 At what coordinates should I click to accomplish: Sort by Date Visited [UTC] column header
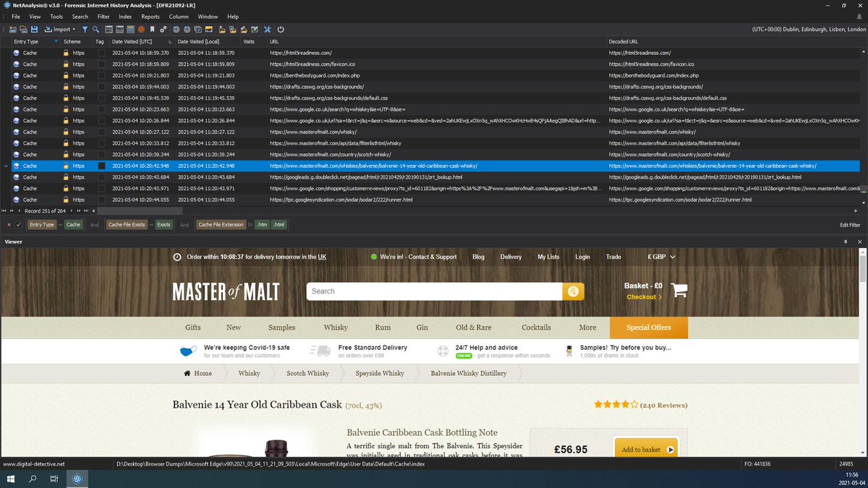click(132, 42)
